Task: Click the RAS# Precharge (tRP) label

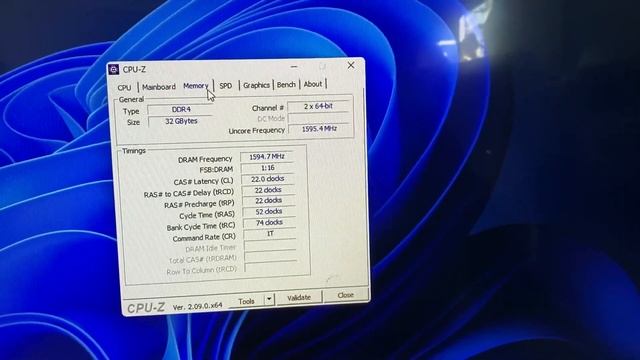Action: pos(199,204)
